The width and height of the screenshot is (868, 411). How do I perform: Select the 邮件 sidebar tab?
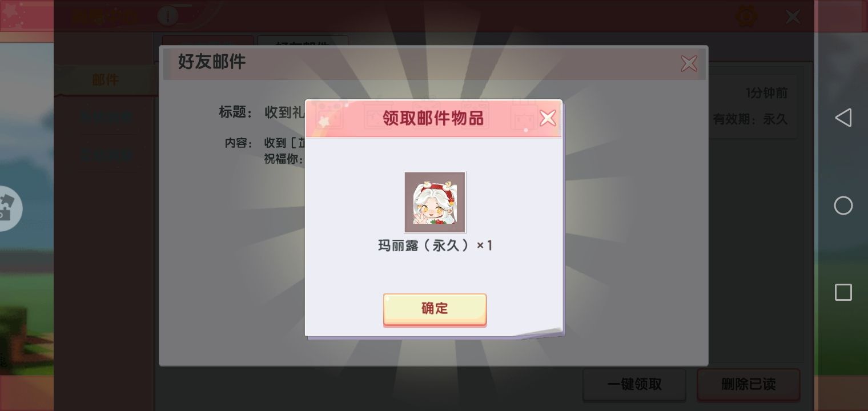[106, 80]
